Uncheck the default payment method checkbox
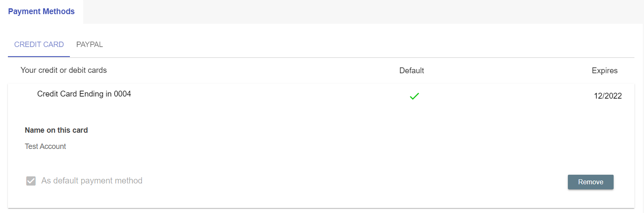644x213 pixels. click(x=31, y=181)
